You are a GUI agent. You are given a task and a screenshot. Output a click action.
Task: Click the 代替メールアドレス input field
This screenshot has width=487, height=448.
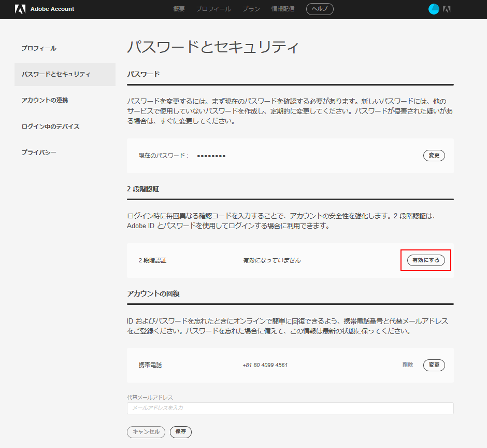[x=290, y=408]
